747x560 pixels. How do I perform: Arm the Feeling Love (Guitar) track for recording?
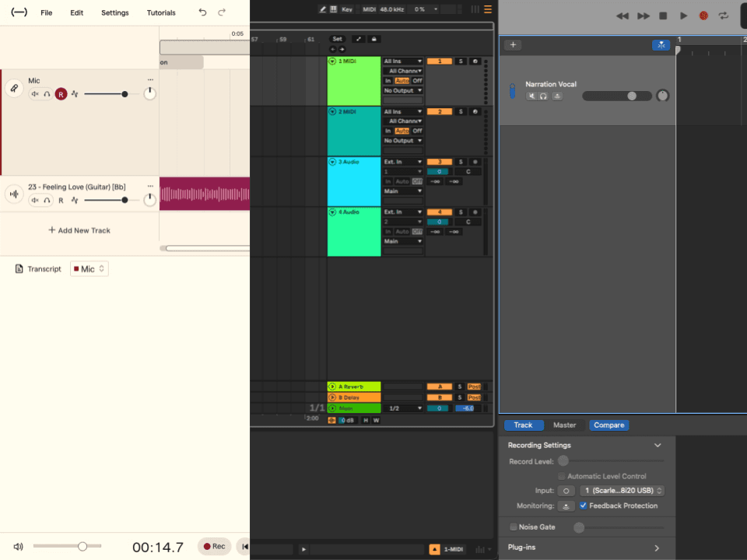61,201
